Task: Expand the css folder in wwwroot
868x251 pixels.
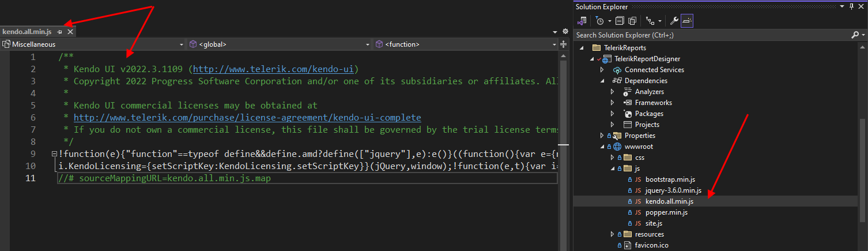Action: pos(613,158)
